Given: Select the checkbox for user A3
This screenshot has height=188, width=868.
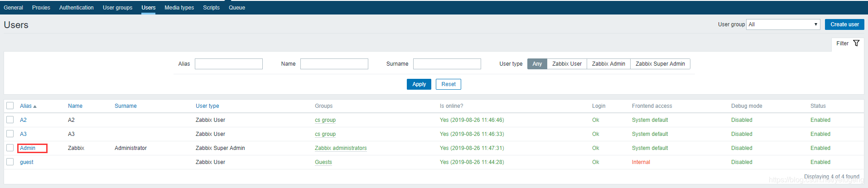Looking at the screenshot, I should 10,134.
